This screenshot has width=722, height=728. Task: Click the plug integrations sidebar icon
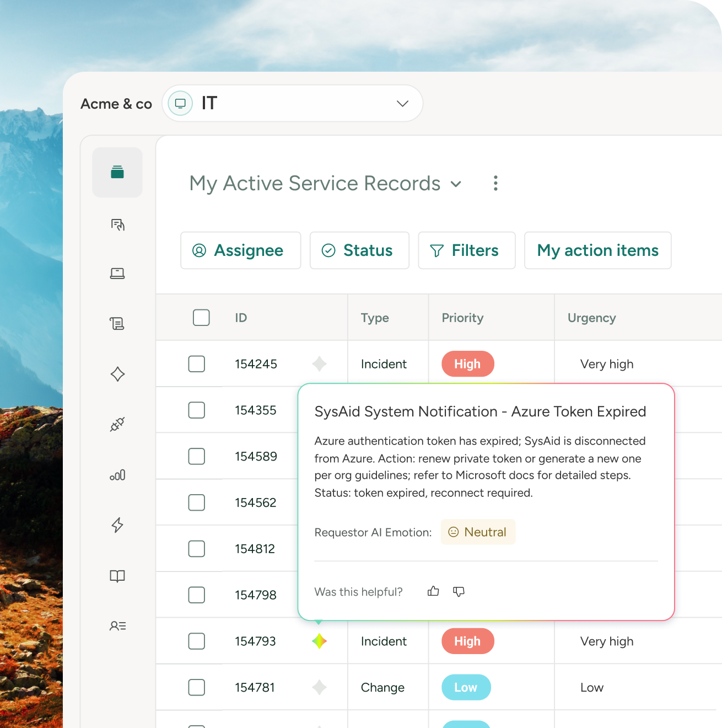(x=117, y=424)
